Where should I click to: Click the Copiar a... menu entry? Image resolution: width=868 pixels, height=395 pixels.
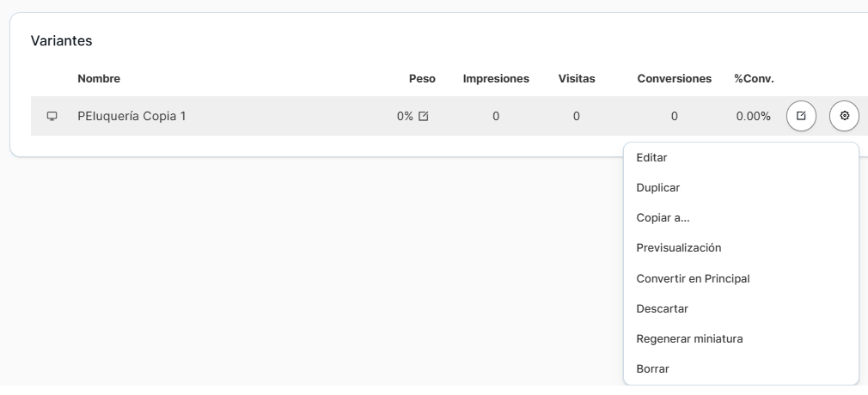click(x=663, y=217)
